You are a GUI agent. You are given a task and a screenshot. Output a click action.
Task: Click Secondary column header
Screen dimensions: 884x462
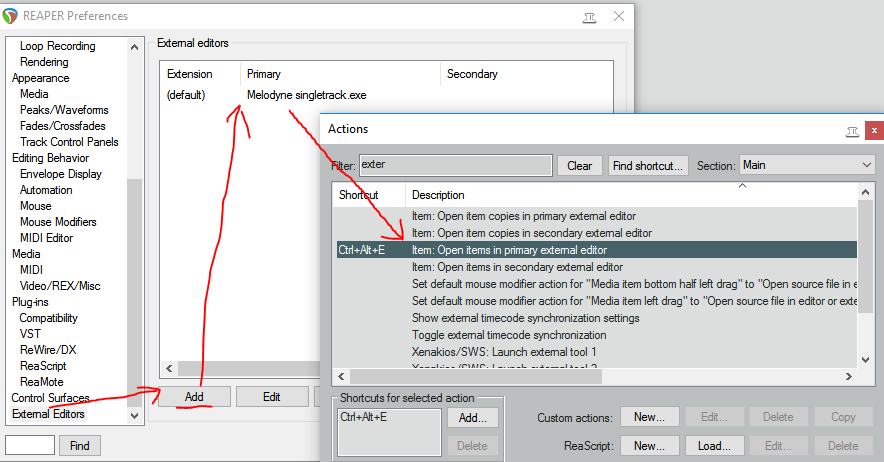526,74
